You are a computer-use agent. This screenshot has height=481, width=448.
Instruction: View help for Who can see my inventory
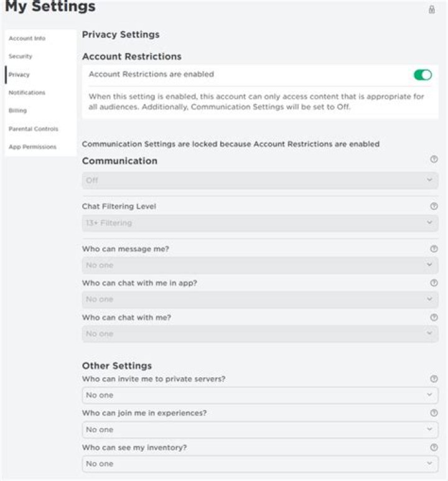click(x=434, y=447)
